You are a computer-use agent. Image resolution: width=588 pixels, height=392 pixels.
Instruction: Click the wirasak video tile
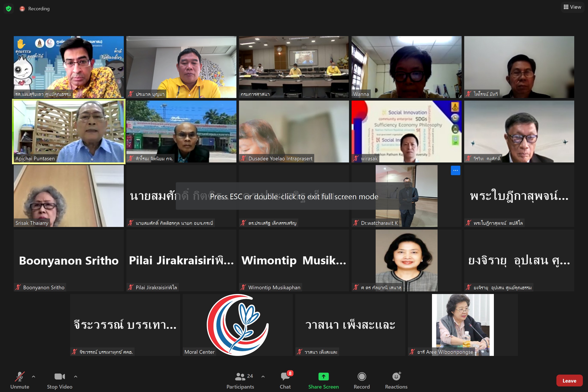(406, 132)
